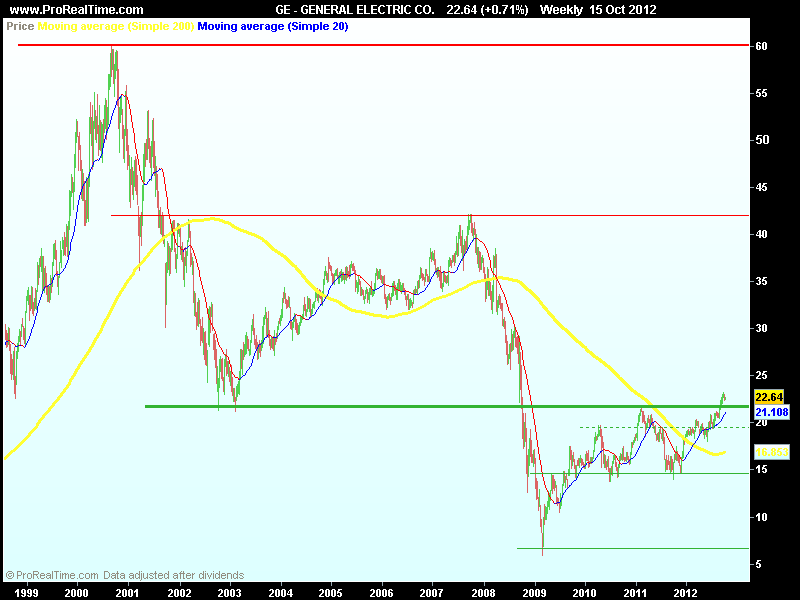The width and height of the screenshot is (800, 600).
Task: Select the thin green line at 14.5
Action: point(639,473)
